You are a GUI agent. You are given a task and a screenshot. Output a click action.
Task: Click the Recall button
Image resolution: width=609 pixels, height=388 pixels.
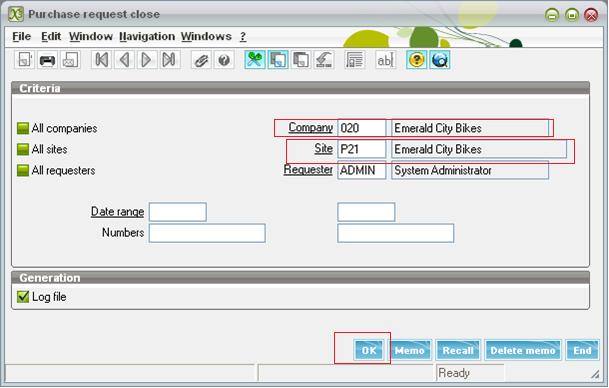(x=458, y=350)
